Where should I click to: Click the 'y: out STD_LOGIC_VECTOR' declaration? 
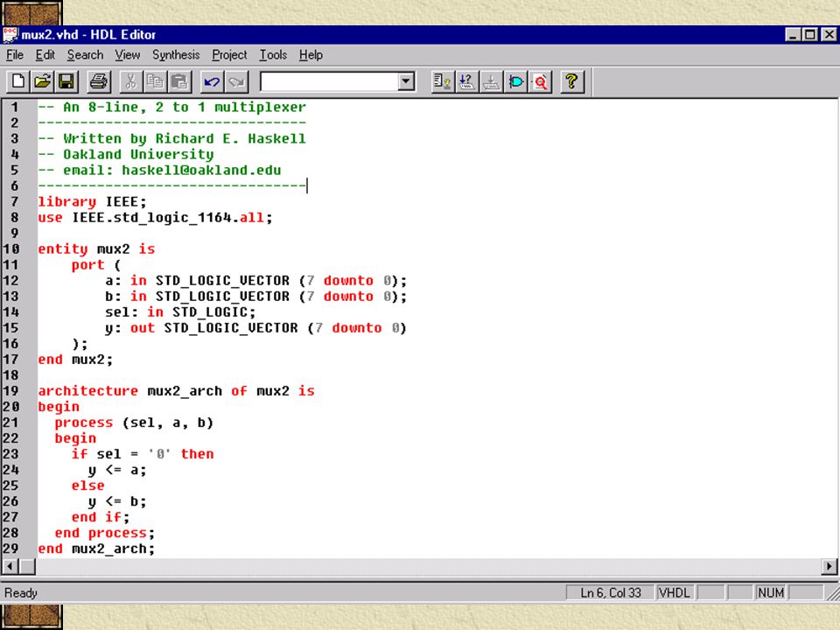click(x=256, y=328)
